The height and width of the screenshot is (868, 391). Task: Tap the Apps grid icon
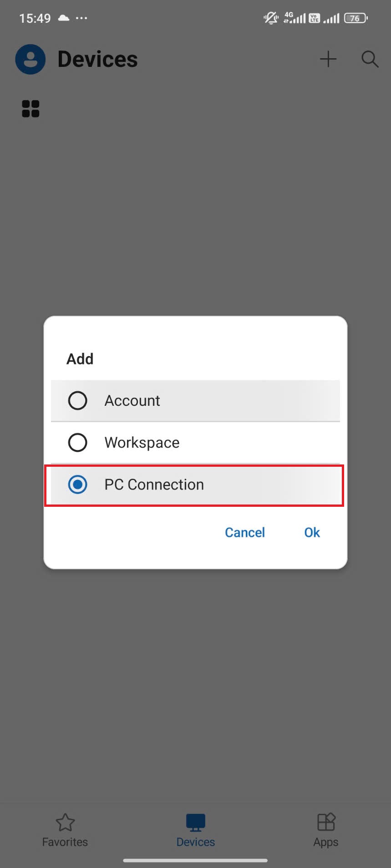(x=326, y=822)
